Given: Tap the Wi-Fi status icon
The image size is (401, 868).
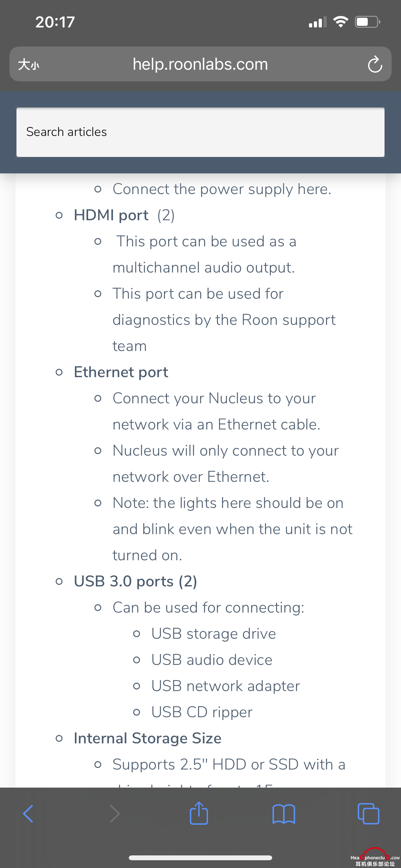Looking at the screenshot, I should point(340,22).
